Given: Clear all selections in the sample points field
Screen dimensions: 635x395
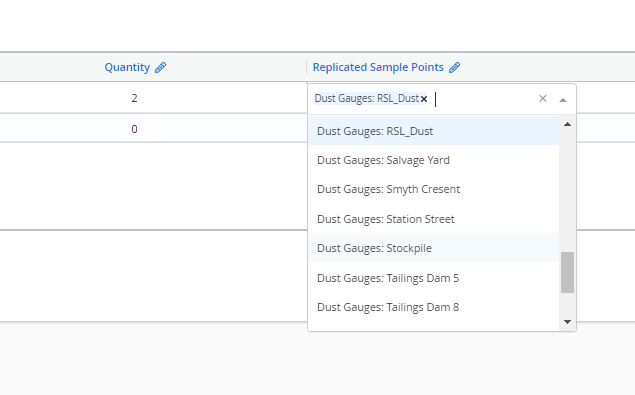Looking at the screenshot, I should [x=543, y=98].
